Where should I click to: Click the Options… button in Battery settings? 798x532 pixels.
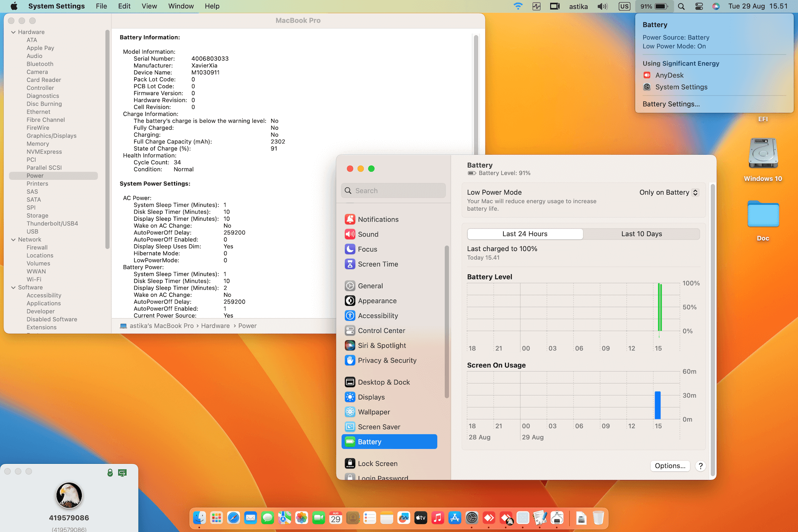coord(670,466)
